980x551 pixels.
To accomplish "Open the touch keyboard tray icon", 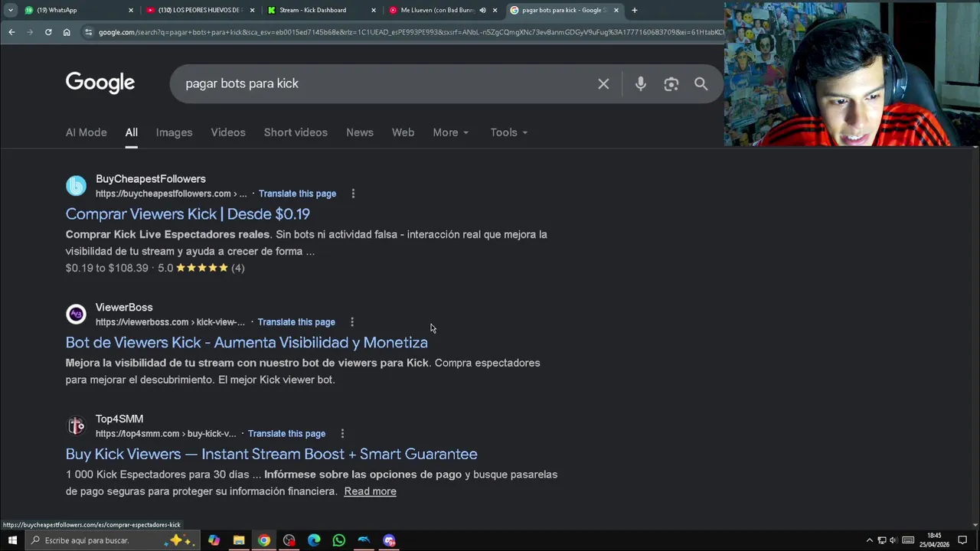I will tap(908, 540).
